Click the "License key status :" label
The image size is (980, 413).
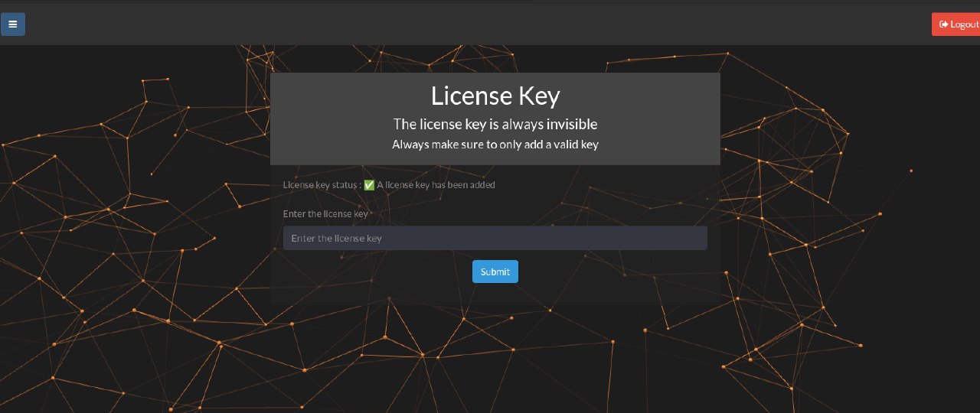click(x=321, y=185)
